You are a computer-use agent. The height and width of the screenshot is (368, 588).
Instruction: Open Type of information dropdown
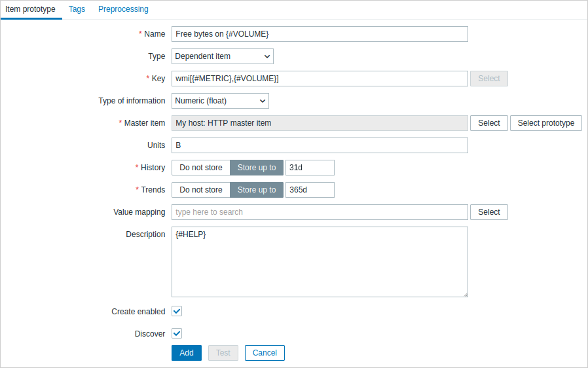point(220,101)
